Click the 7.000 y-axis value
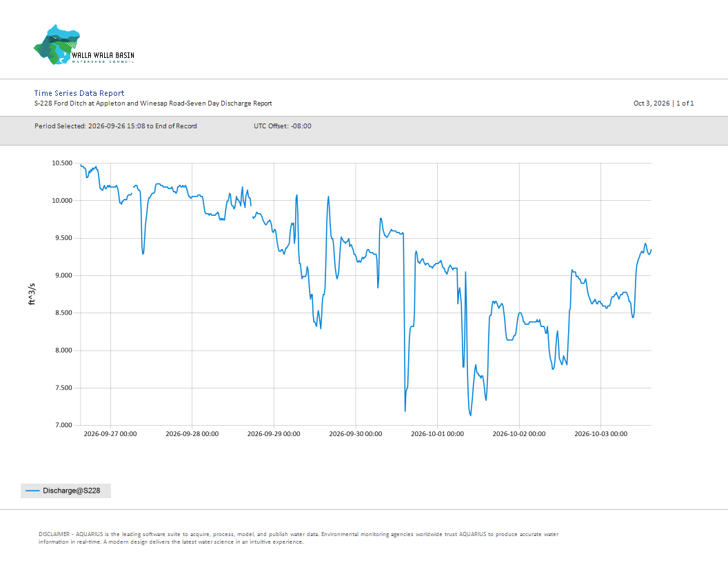This screenshot has width=728, height=563. pos(63,425)
